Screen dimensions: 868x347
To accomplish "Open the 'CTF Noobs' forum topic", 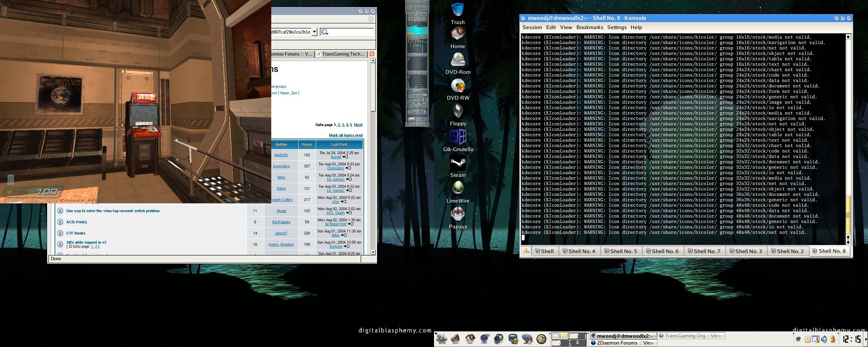I will [76, 233].
